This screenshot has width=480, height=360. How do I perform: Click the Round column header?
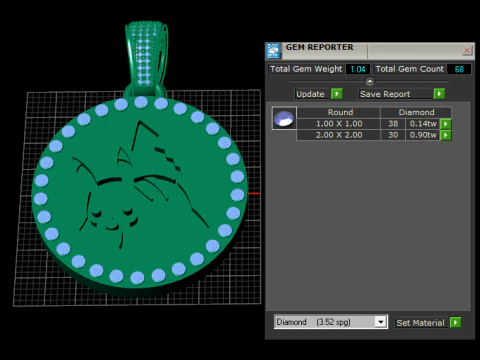(x=339, y=112)
